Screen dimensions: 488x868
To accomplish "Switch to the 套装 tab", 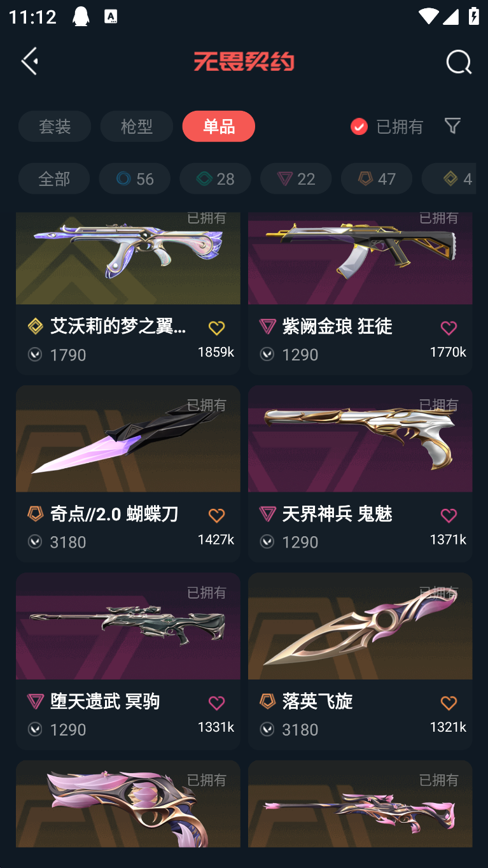I will tap(55, 126).
